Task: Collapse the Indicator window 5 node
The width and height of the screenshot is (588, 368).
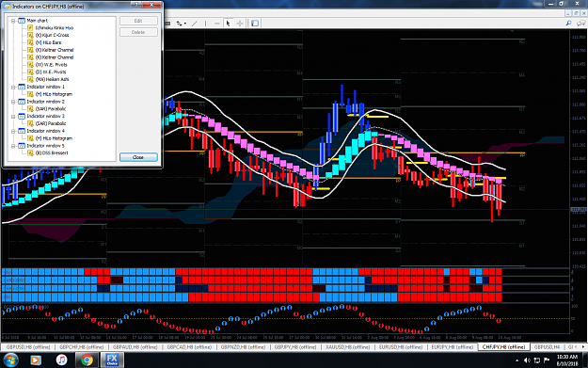Action: tap(13, 146)
